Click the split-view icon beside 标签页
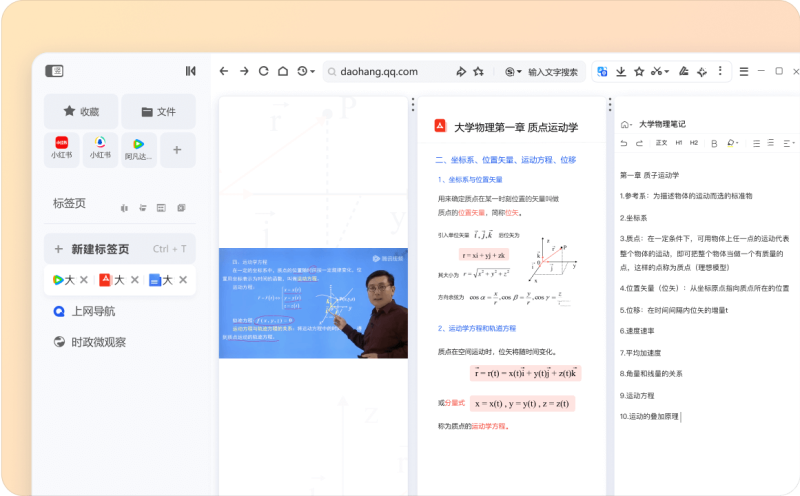 pos(124,208)
